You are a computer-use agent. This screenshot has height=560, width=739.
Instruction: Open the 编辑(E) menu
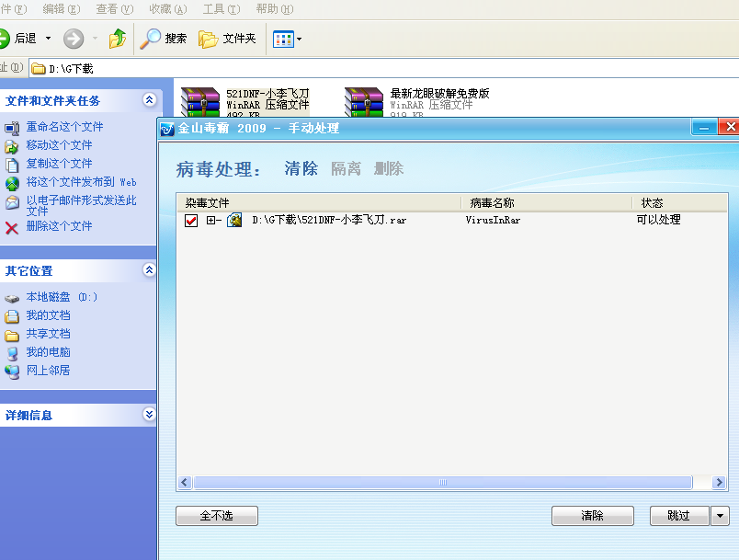click(x=62, y=9)
